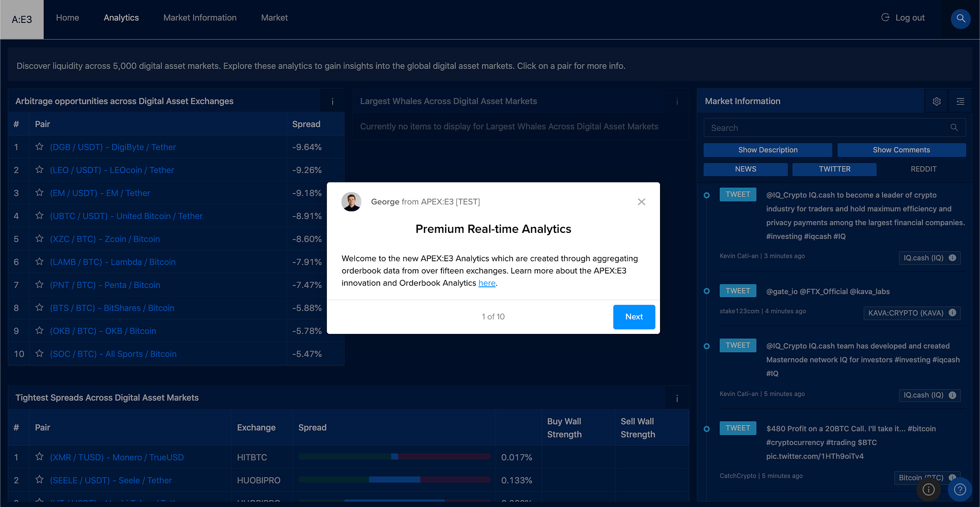Click the first IQ.cash (IQ) tag info icon
Screen dimensions: 980x507
[x=952, y=258]
